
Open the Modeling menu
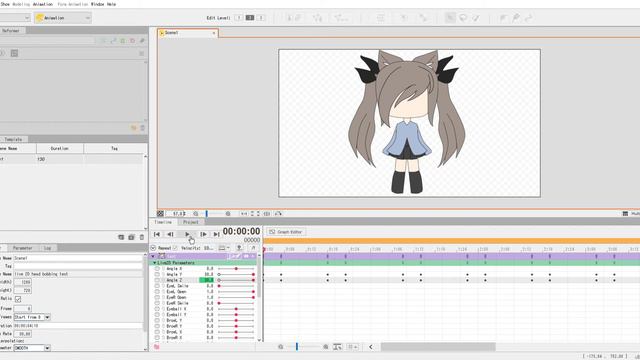21,4
